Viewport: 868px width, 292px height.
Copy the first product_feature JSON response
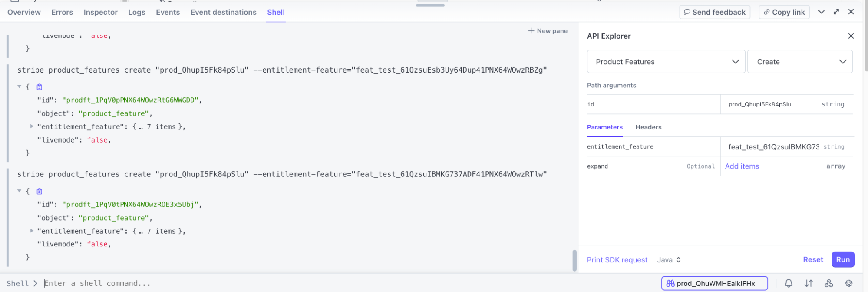click(40, 87)
